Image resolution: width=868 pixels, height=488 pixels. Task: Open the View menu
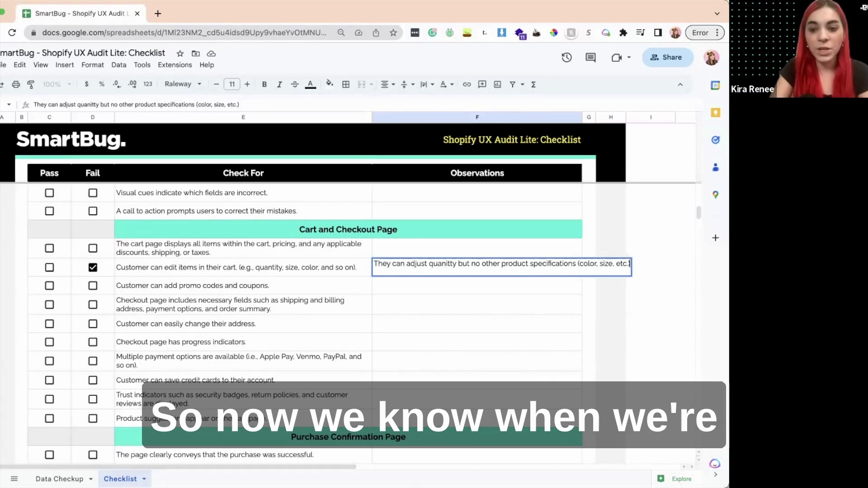41,65
